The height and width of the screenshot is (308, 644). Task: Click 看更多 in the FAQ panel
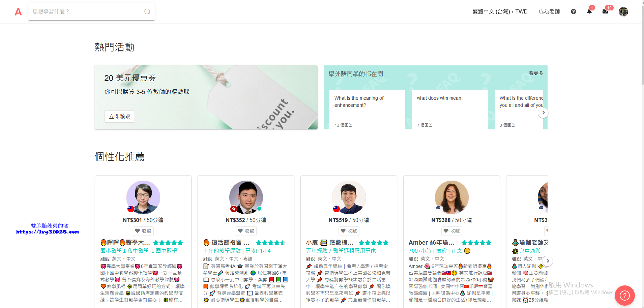[x=536, y=73]
